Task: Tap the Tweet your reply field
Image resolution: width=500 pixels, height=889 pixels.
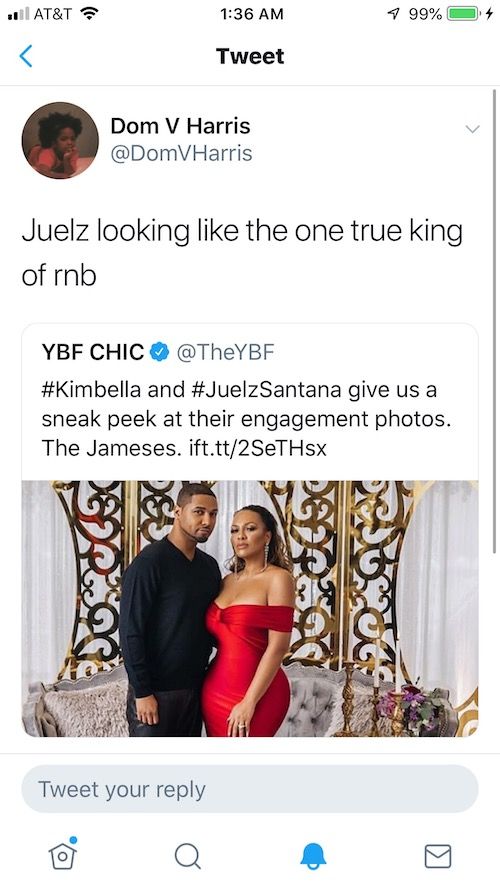Action: [250, 789]
